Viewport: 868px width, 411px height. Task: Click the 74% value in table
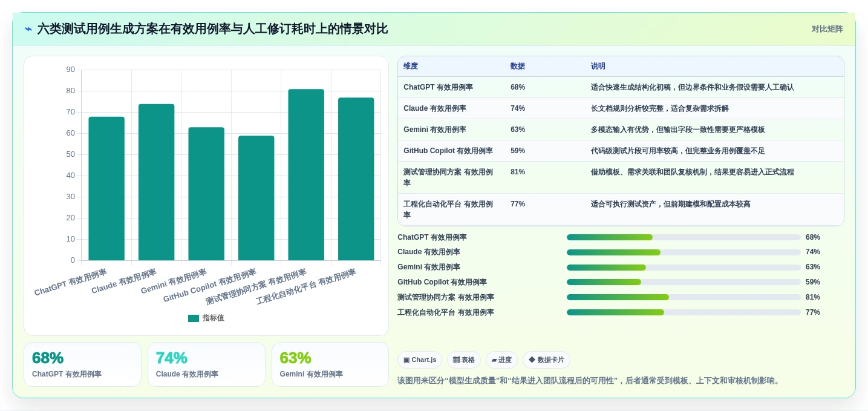pyautogui.click(x=518, y=108)
